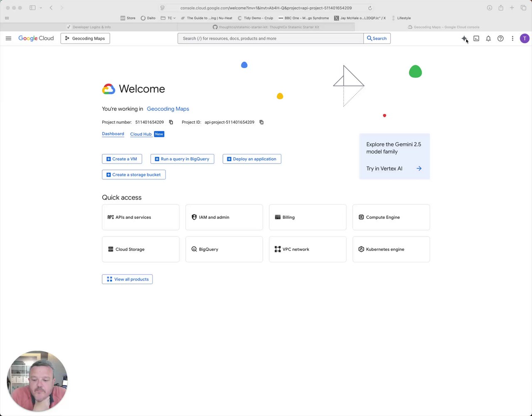
Task: Open the three-dot settings menu
Action: 512,38
